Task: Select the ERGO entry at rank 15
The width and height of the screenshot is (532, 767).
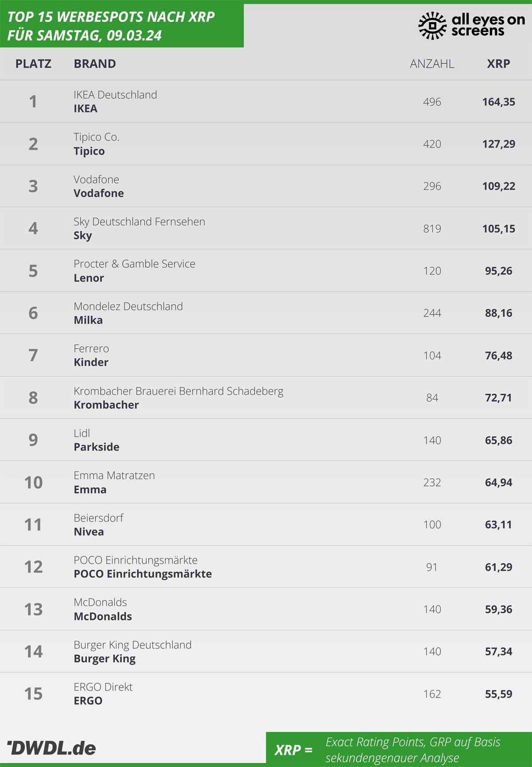Action: tap(266, 693)
